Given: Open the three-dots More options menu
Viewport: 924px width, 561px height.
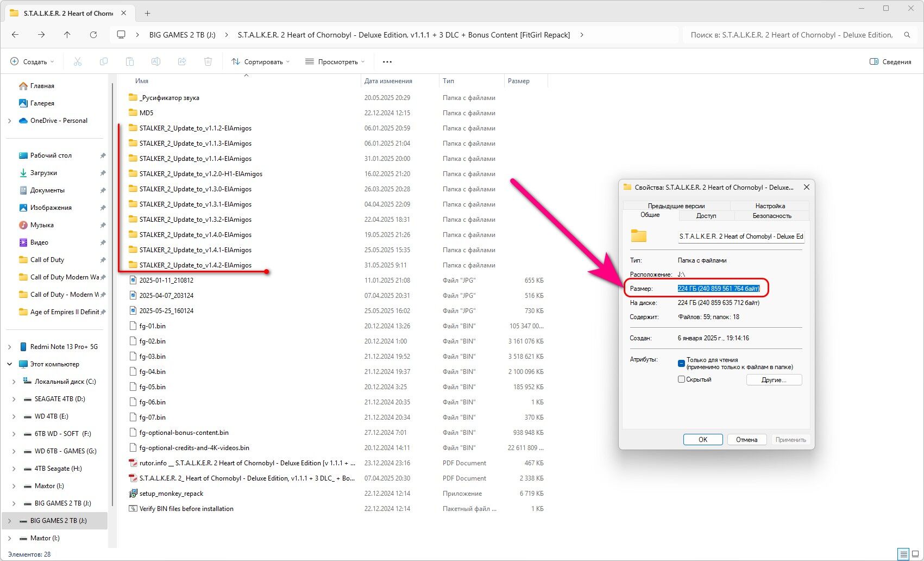Looking at the screenshot, I should [387, 62].
